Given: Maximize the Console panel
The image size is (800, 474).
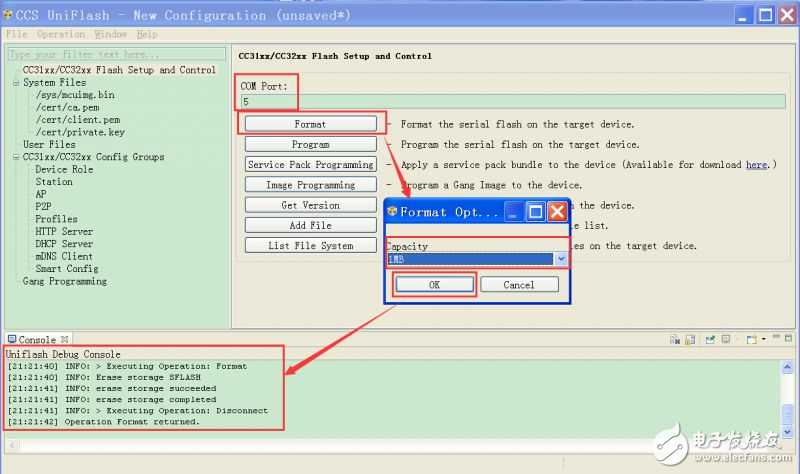Looking at the screenshot, I should pyautogui.click(x=788, y=338).
